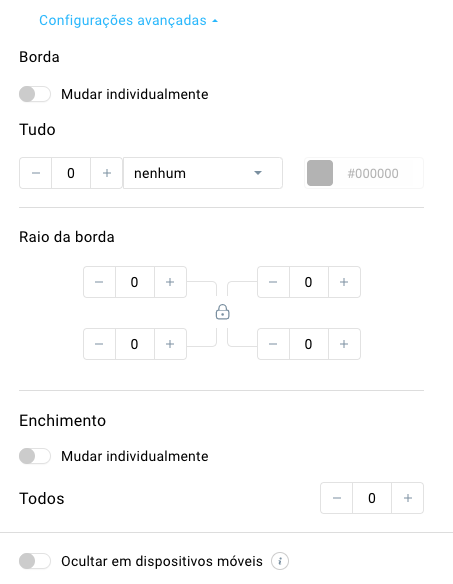Decrease top-right border radius

tap(273, 282)
